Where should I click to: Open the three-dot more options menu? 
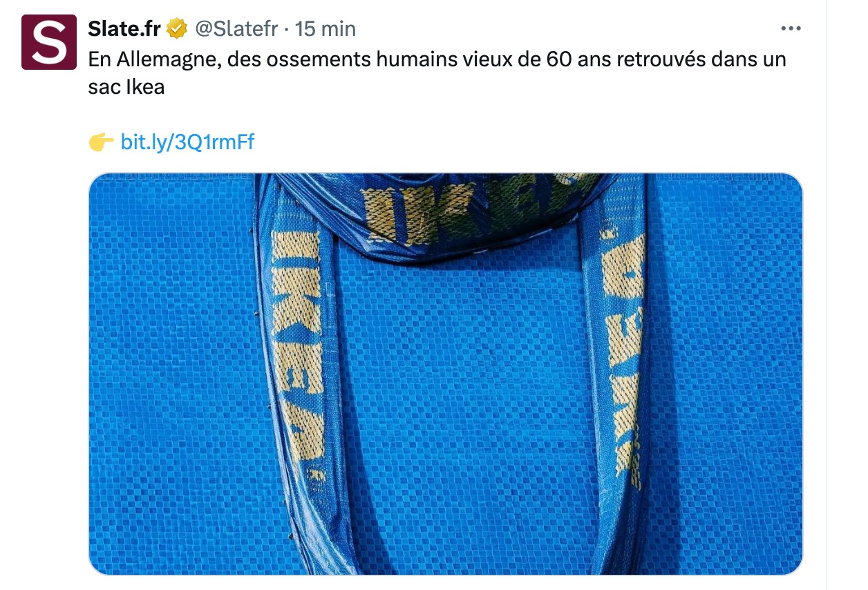click(790, 28)
